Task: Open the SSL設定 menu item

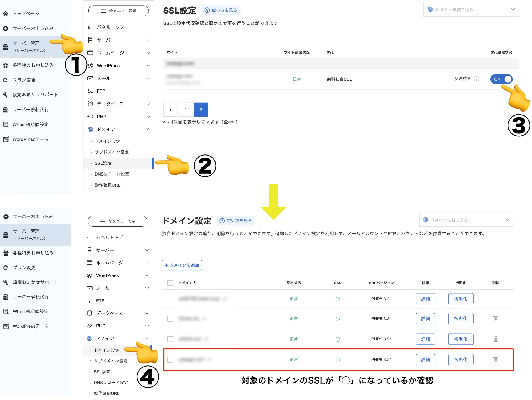Action: (x=103, y=163)
